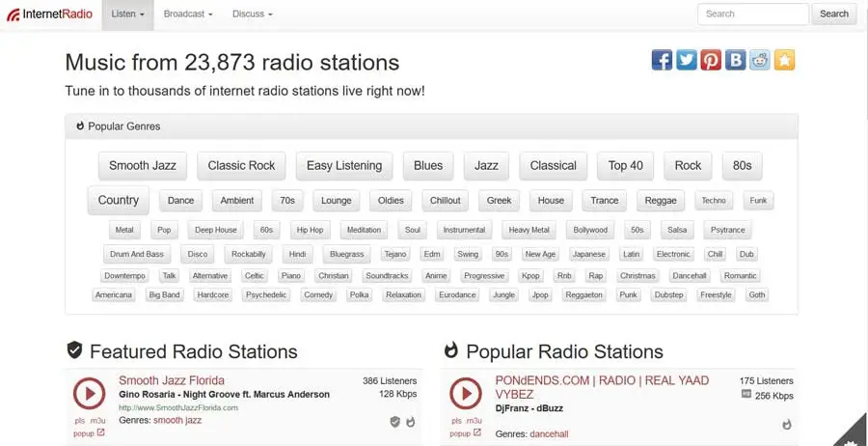
Task: Open the Bollywood genre
Action: 590,230
